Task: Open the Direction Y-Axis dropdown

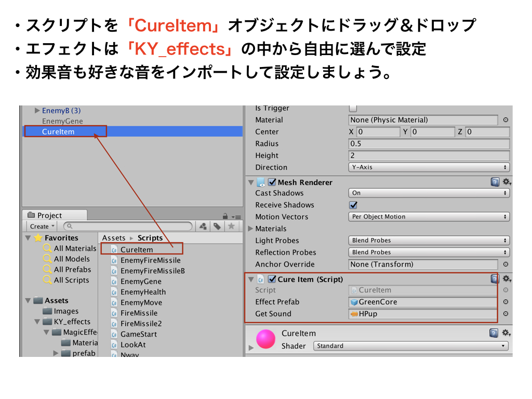Action: click(x=429, y=167)
